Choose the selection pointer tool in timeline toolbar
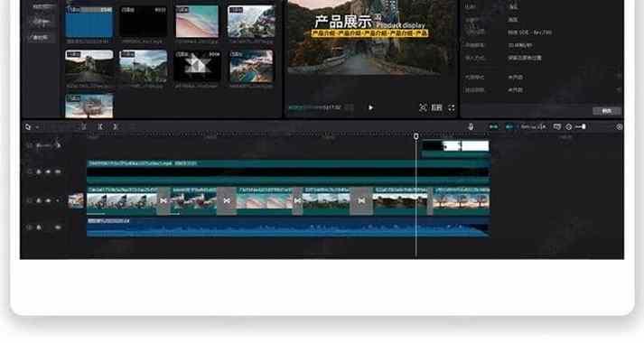 click(28, 126)
